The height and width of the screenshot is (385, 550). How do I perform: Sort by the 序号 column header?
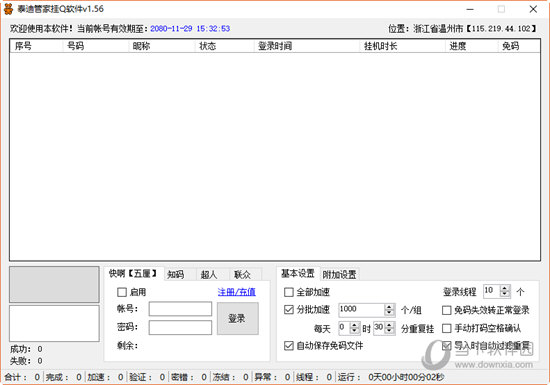[x=36, y=46]
